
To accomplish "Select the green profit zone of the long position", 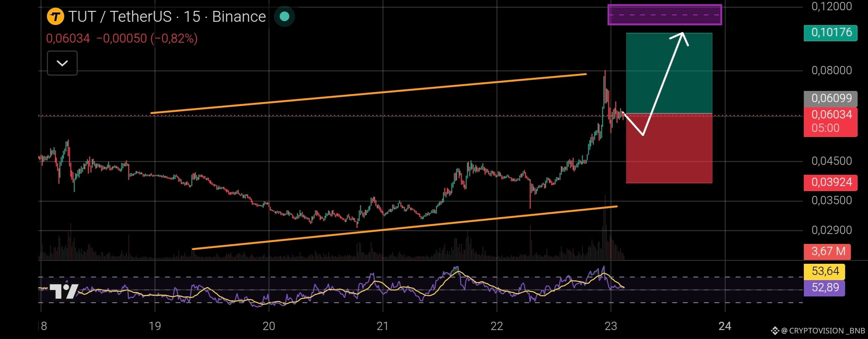I will coord(669,73).
